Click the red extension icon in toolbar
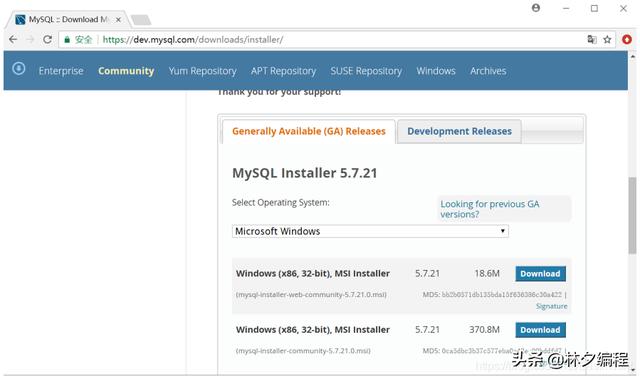The image size is (640, 379). coord(627,40)
